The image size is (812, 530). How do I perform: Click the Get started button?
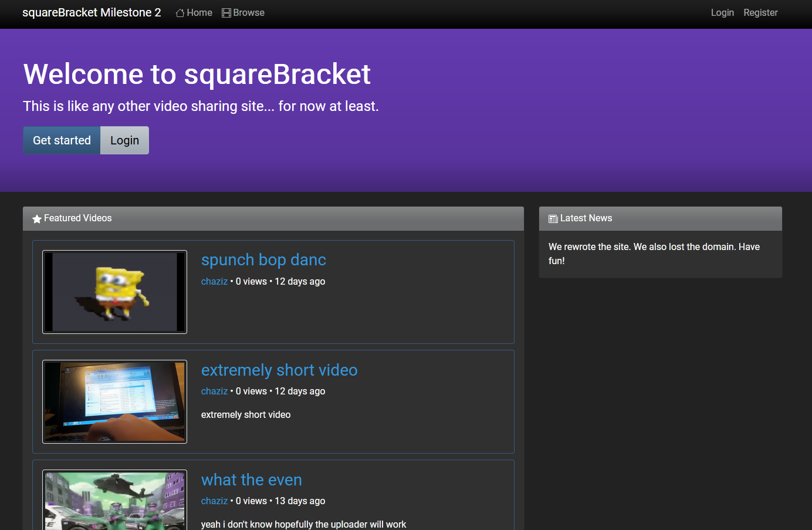click(x=61, y=140)
